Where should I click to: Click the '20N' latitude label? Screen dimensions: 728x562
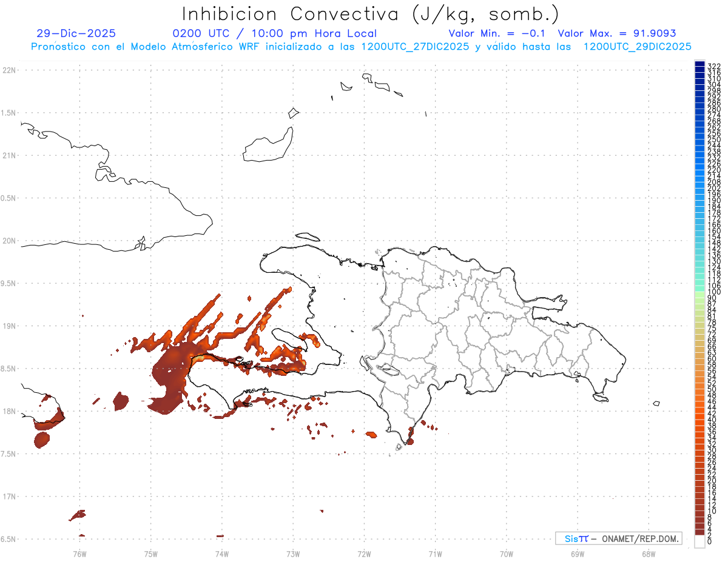[x=8, y=241]
